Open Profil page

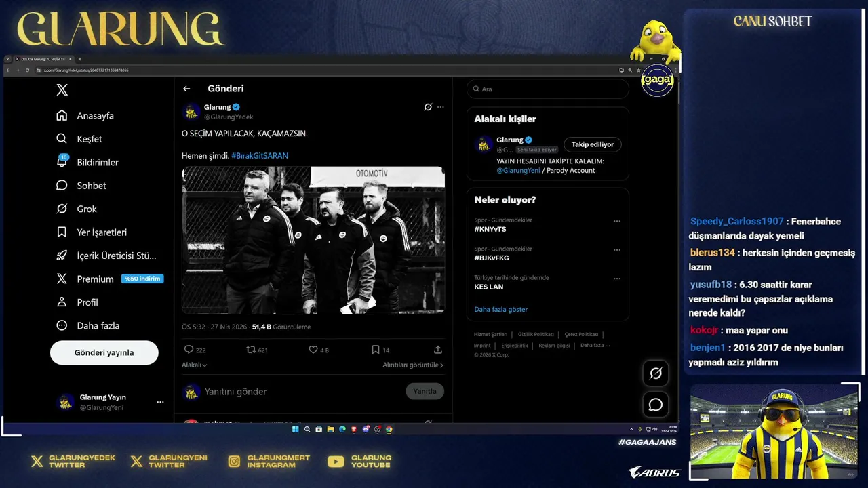point(77,302)
